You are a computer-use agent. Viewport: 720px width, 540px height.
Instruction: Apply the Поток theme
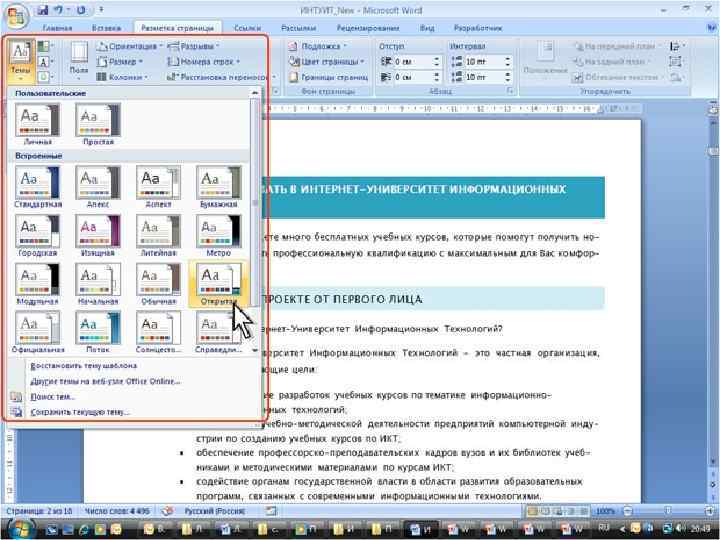click(98, 332)
